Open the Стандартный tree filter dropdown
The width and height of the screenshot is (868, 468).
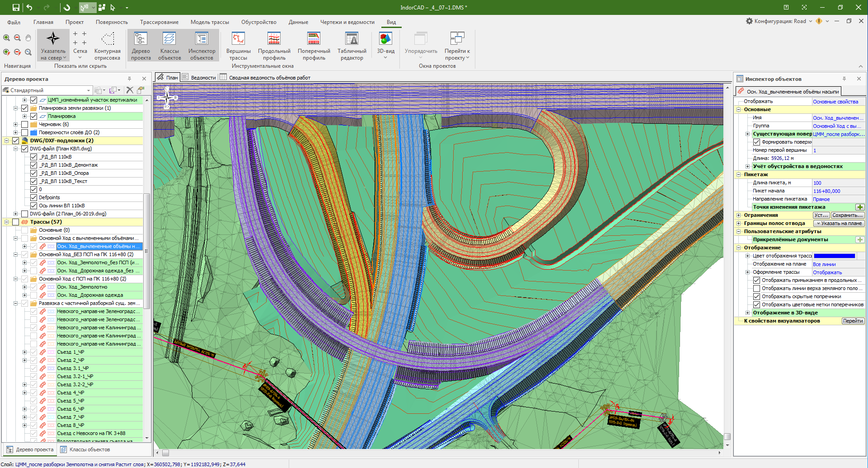pyautogui.click(x=89, y=90)
